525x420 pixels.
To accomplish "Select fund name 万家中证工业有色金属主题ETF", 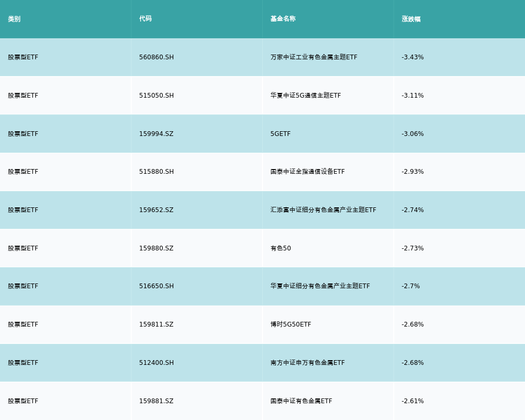I will point(314,57).
